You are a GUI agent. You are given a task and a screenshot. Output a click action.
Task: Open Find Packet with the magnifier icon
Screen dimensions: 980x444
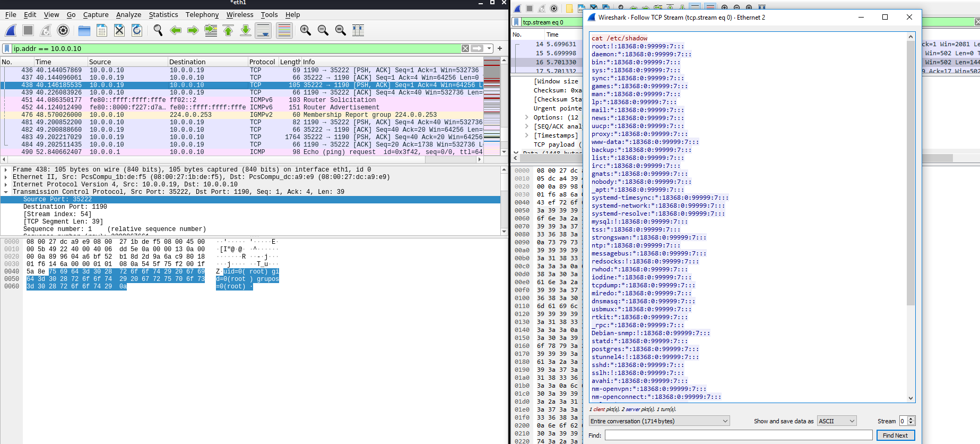click(x=158, y=31)
